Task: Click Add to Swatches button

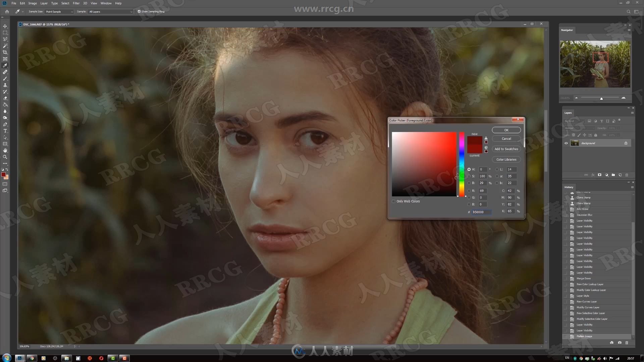Action: click(x=506, y=149)
